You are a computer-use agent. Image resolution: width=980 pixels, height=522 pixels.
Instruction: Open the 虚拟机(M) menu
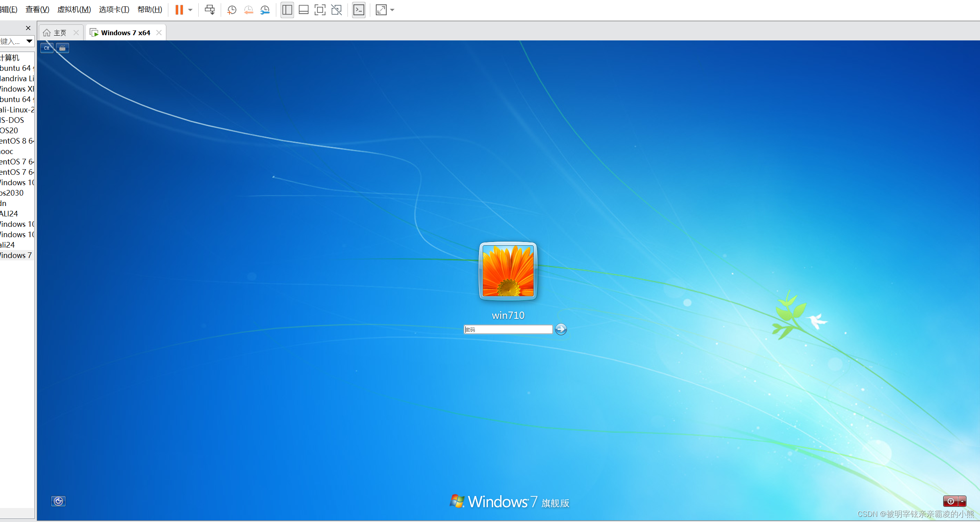[74, 9]
